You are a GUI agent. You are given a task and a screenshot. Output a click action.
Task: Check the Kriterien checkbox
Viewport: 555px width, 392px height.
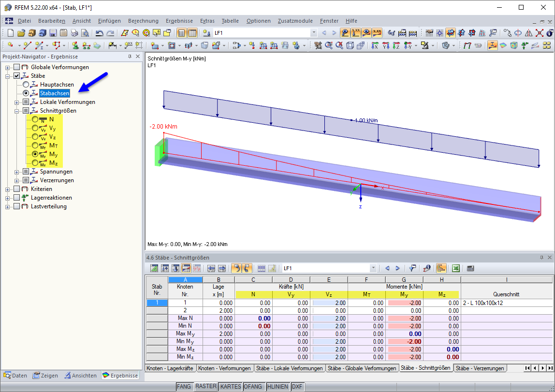pos(16,189)
